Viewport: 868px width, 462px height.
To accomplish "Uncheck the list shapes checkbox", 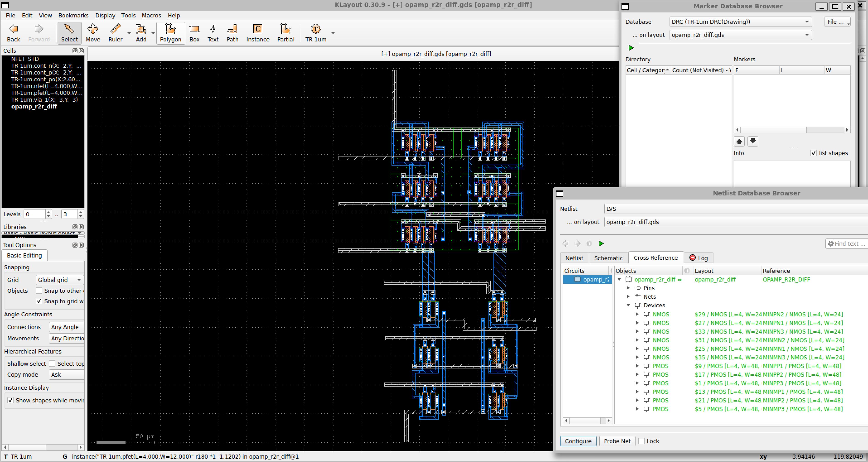I will pos(813,153).
